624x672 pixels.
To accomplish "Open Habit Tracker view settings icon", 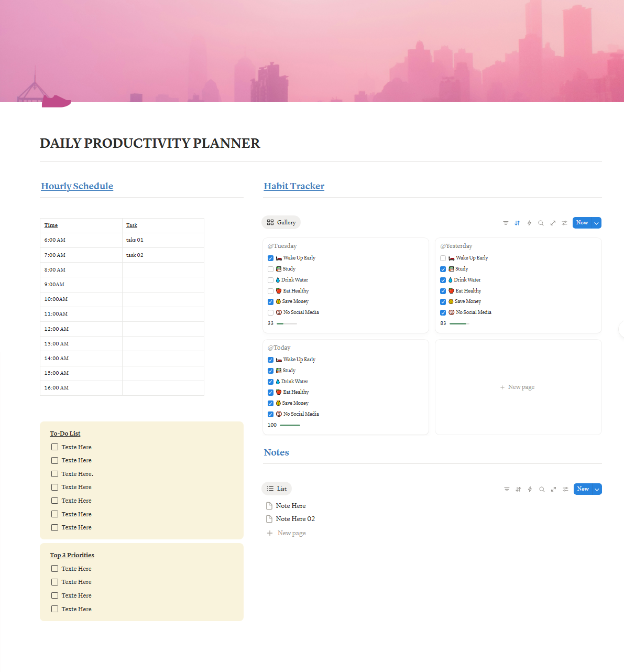I will (x=564, y=223).
